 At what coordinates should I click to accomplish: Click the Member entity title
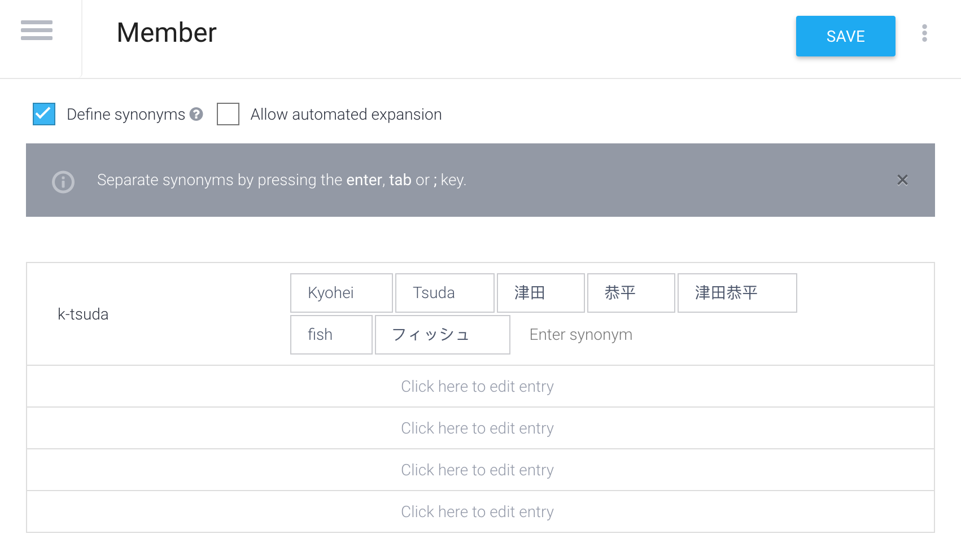167,33
